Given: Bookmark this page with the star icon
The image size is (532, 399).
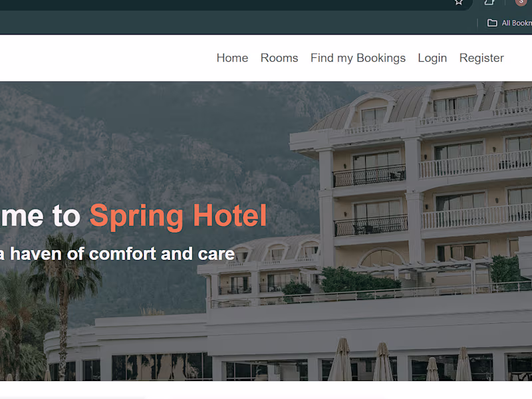Looking at the screenshot, I should (459, 2).
